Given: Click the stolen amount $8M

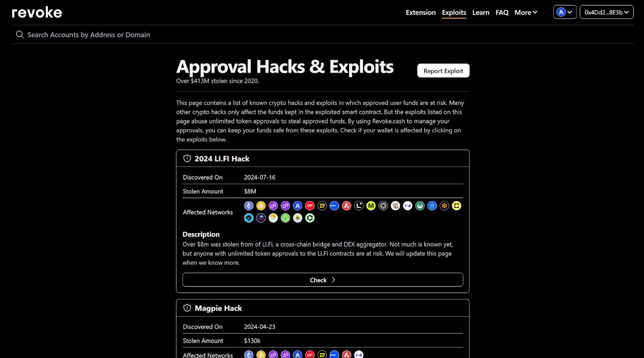Looking at the screenshot, I should click(x=250, y=191).
